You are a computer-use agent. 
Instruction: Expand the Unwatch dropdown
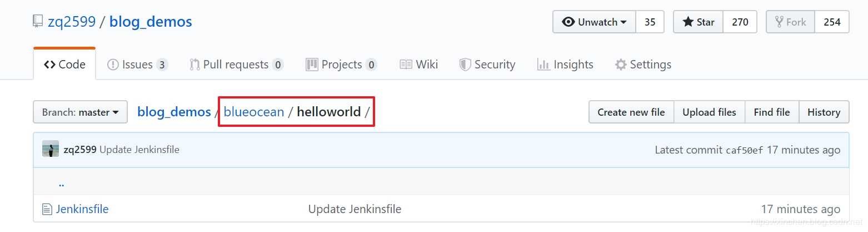click(x=595, y=22)
